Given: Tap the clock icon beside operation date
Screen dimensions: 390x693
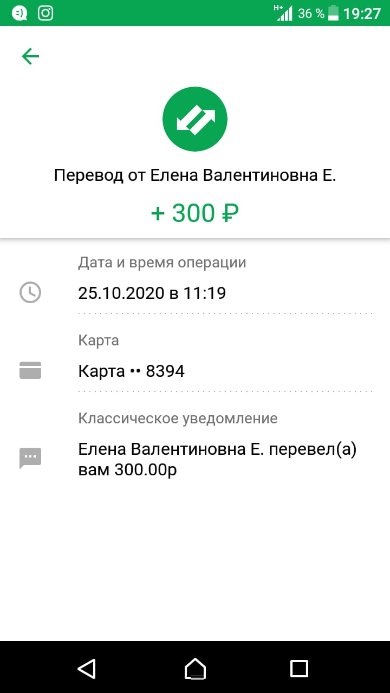Looking at the screenshot, I should (30, 293).
